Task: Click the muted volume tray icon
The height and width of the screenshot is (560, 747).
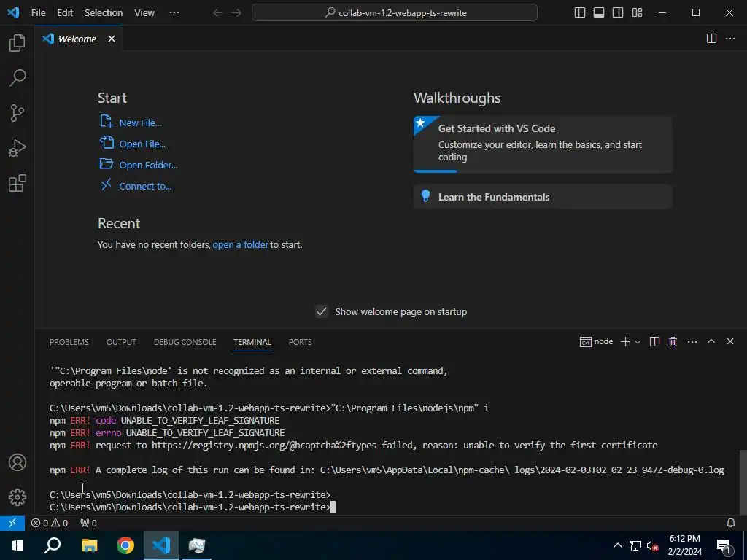Action: [x=652, y=545]
